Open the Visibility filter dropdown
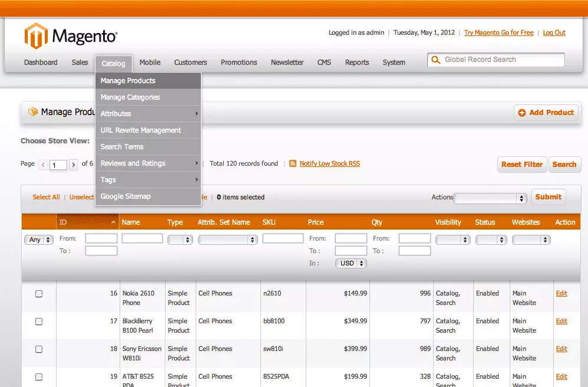This screenshot has height=387, width=588. pos(452,240)
